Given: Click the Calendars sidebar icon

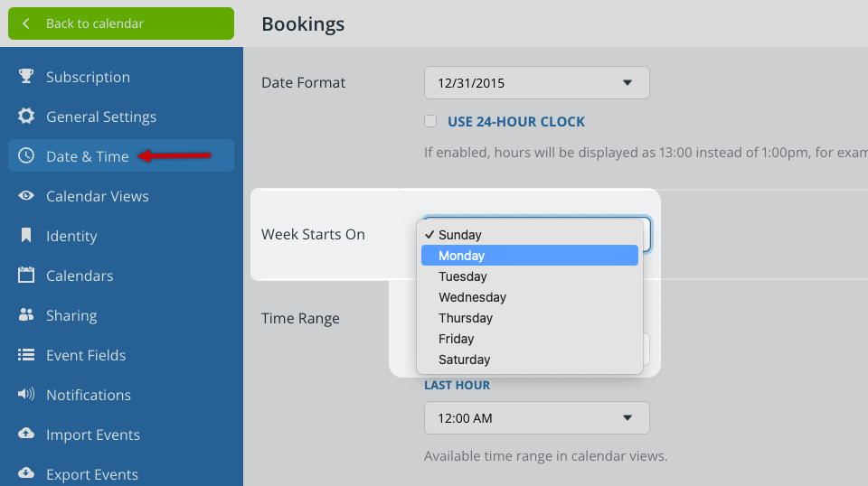Looking at the screenshot, I should [26, 276].
